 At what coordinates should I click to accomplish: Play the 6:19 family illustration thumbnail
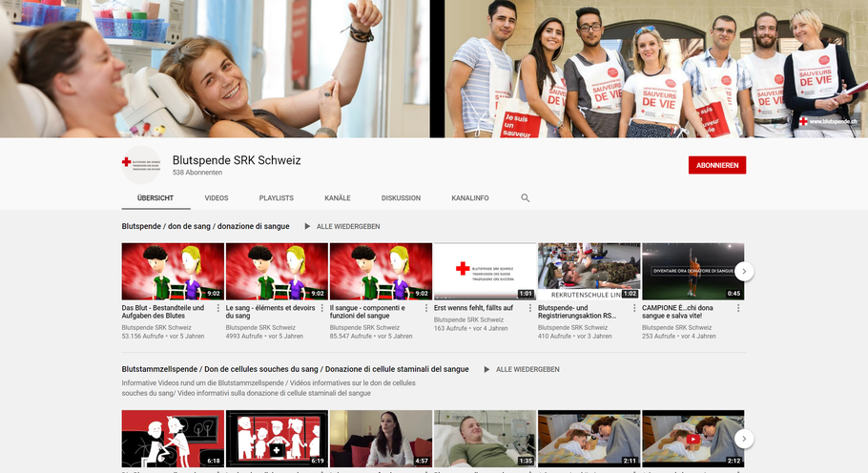(277, 439)
